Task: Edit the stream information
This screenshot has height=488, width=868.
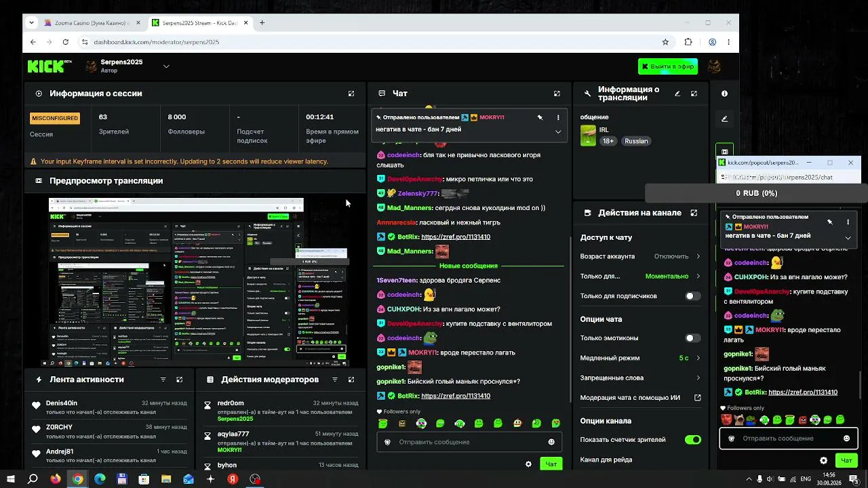Action: pyautogui.click(x=677, y=94)
